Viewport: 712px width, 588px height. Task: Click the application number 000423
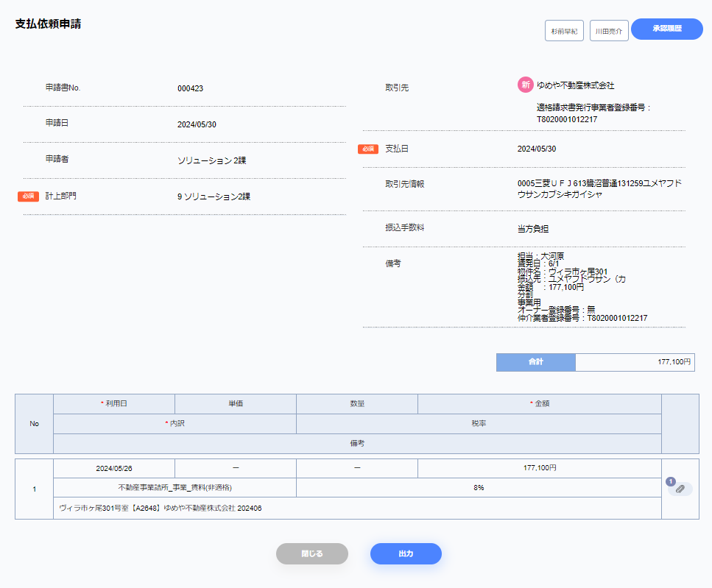pos(190,88)
